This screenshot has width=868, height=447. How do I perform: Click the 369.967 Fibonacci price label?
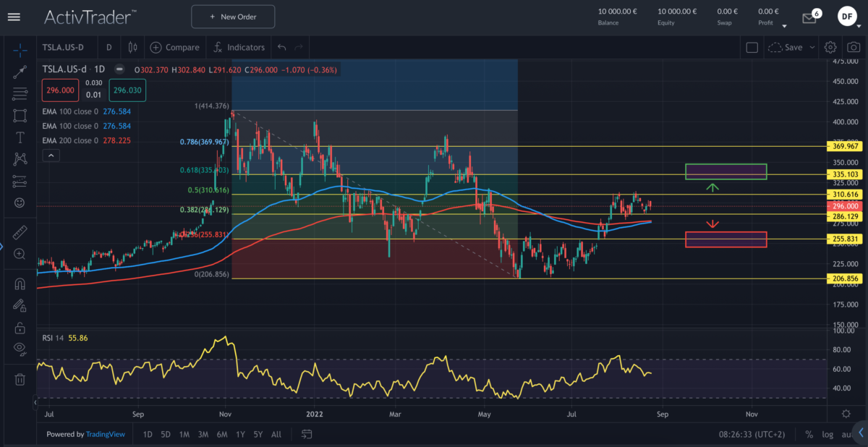[846, 146]
